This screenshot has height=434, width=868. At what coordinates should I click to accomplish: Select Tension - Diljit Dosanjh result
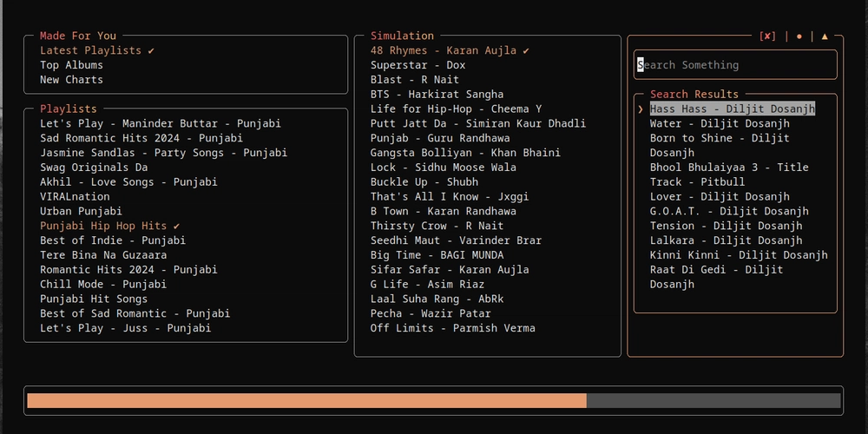tap(726, 226)
